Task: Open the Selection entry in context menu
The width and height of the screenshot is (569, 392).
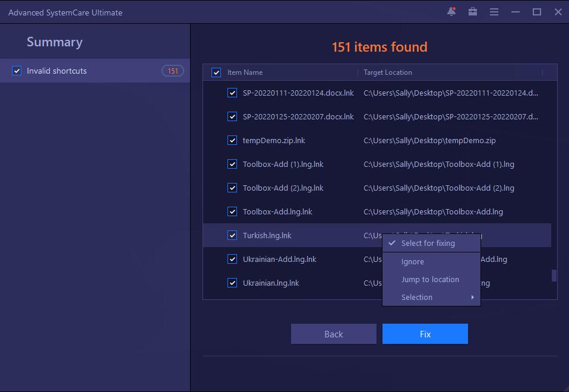Action: click(431, 297)
